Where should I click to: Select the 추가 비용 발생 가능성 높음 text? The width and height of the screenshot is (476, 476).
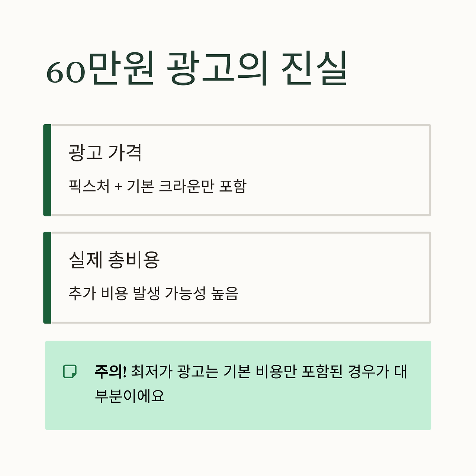[154, 293]
